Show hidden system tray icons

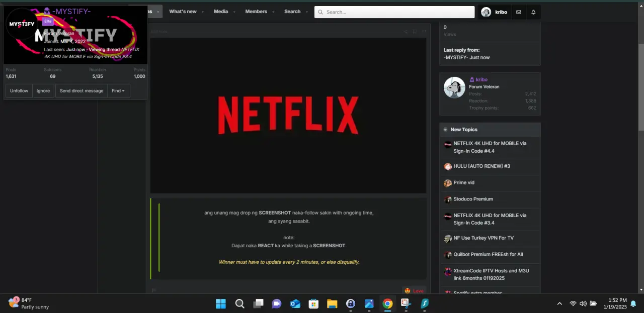click(559, 303)
